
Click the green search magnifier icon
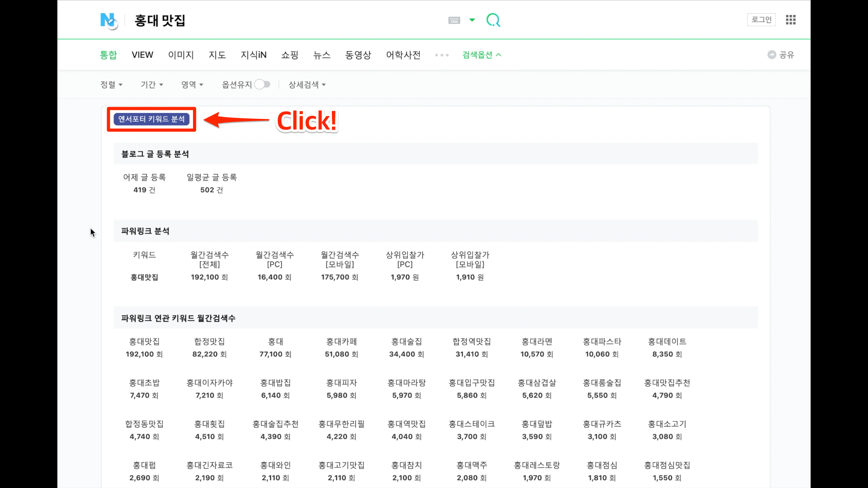(493, 20)
